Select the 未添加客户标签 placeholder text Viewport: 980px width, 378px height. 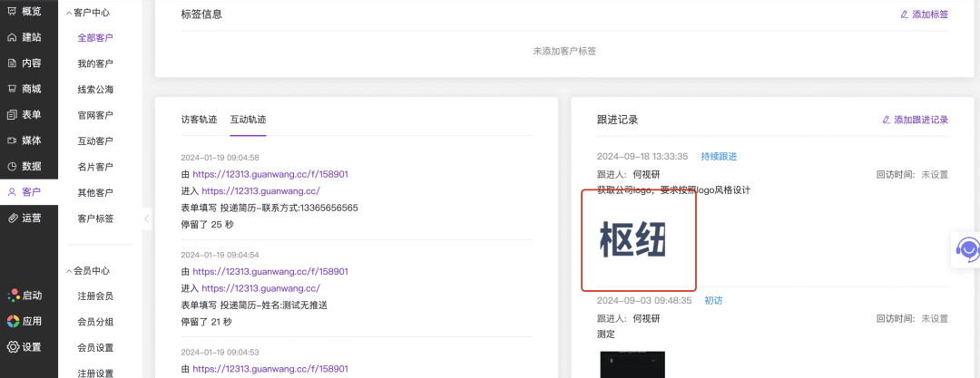click(x=564, y=52)
